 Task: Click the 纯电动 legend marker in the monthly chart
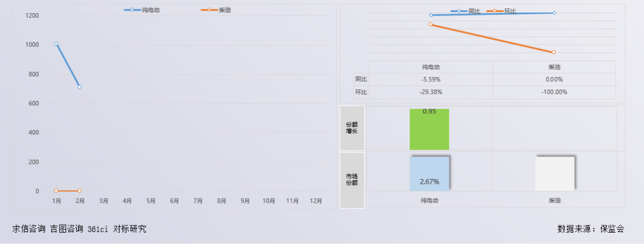pyautogui.click(x=132, y=10)
